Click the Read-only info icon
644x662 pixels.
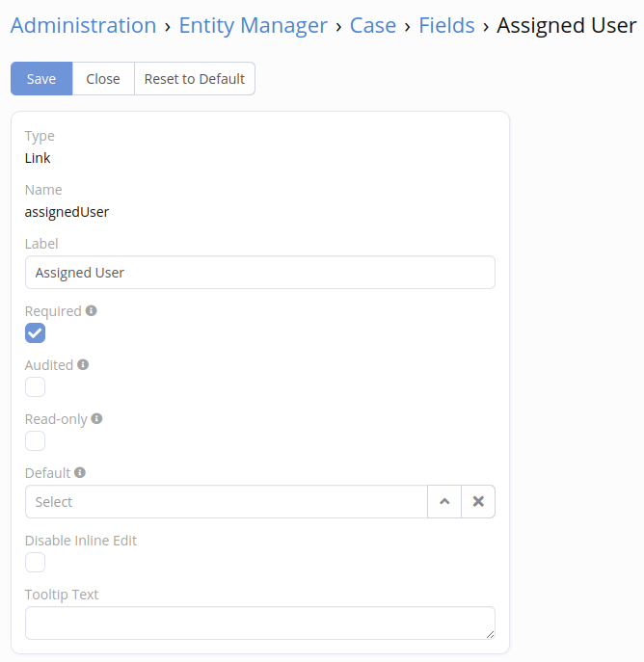click(x=96, y=419)
